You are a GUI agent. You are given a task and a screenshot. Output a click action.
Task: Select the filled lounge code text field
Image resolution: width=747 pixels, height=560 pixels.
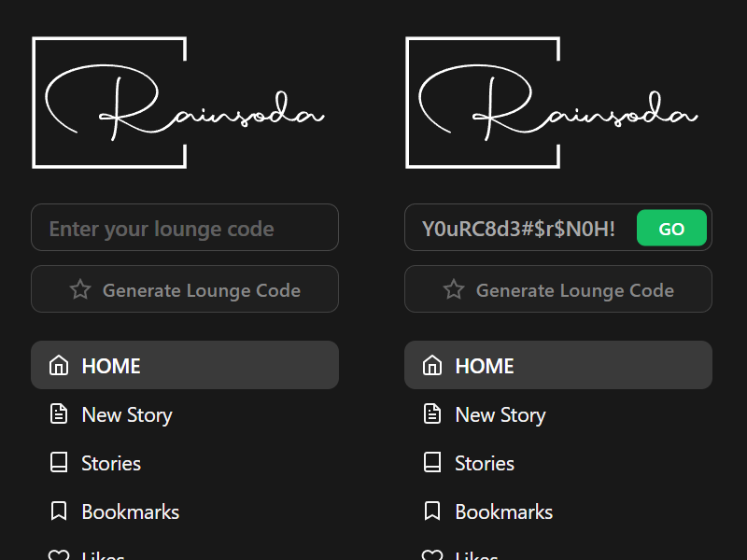click(x=518, y=228)
